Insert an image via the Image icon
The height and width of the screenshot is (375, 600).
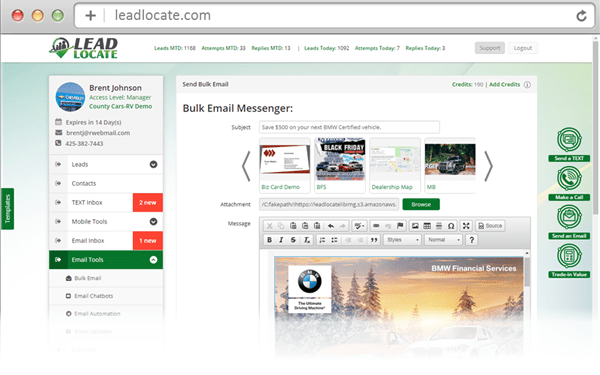[415, 226]
